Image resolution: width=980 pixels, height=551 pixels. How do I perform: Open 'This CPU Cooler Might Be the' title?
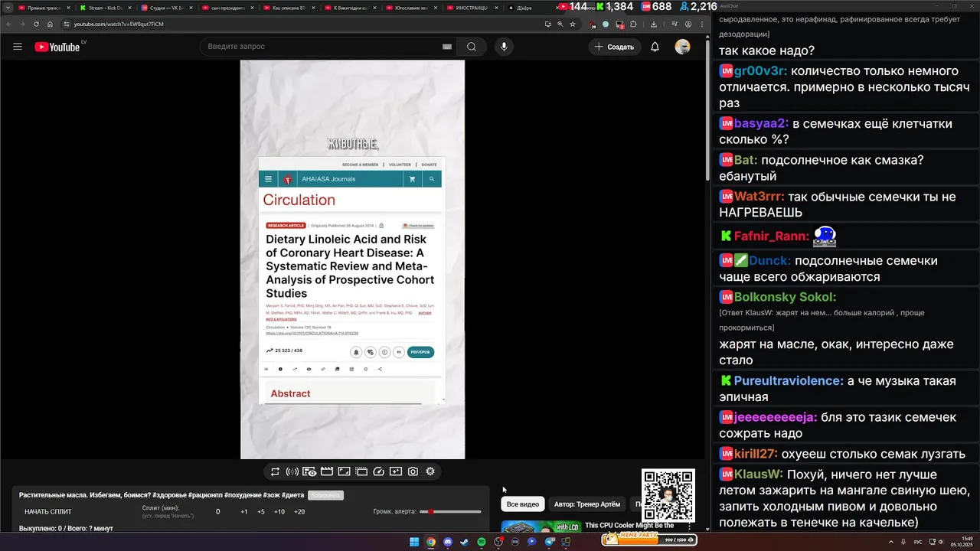[x=629, y=526]
